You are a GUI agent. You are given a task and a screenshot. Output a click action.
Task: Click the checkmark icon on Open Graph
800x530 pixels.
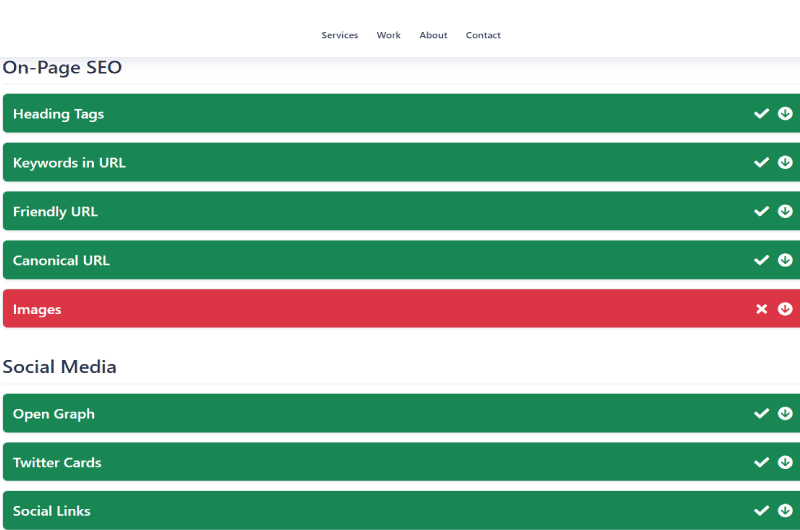(x=761, y=413)
